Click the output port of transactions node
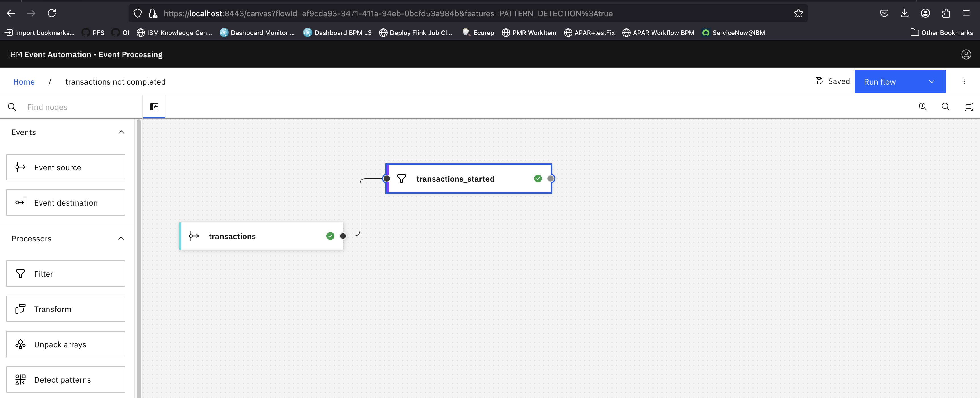The width and height of the screenshot is (980, 398). [x=343, y=236]
